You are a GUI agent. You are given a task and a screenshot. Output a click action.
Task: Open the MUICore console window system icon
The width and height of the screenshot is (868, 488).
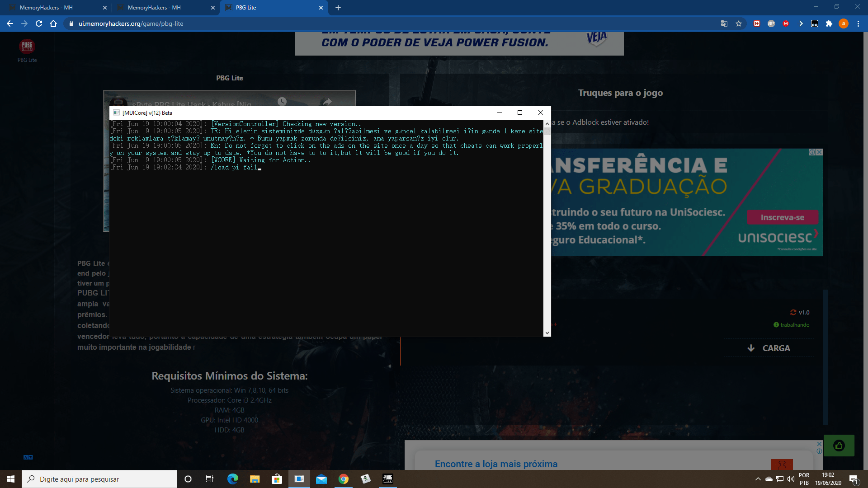pyautogui.click(x=116, y=113)
